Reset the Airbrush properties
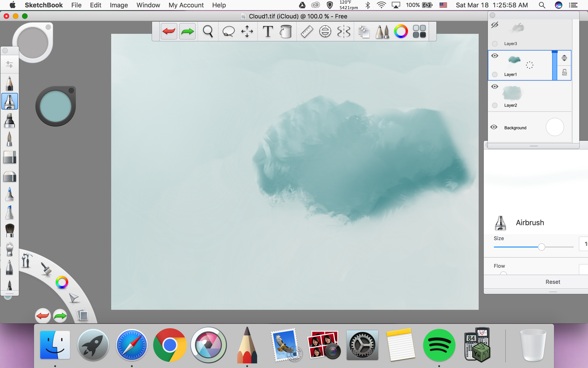This screenshot has width=588, height=368. pos(553,282)
